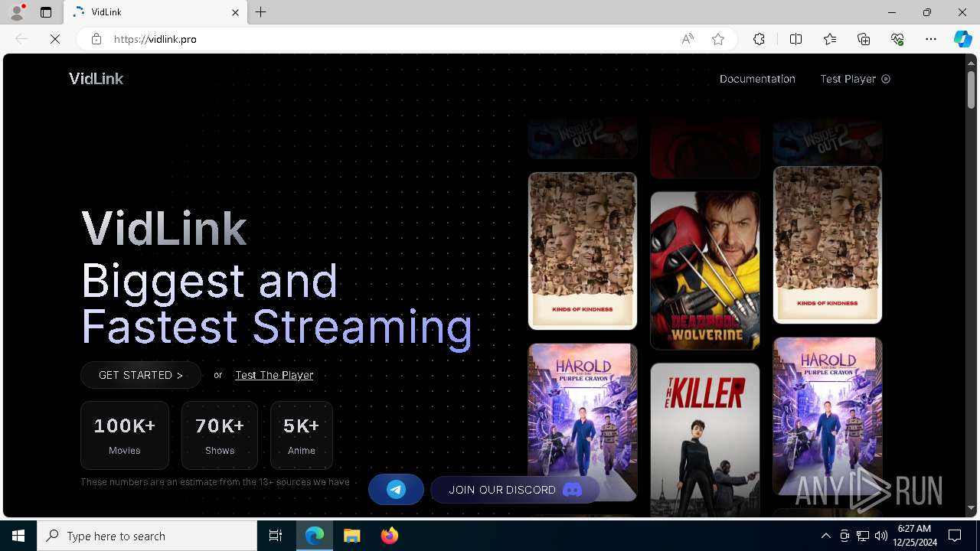The image size is (980, 551).
Task: Open the Windows Start menu
Action: click(x=18, y=536)
